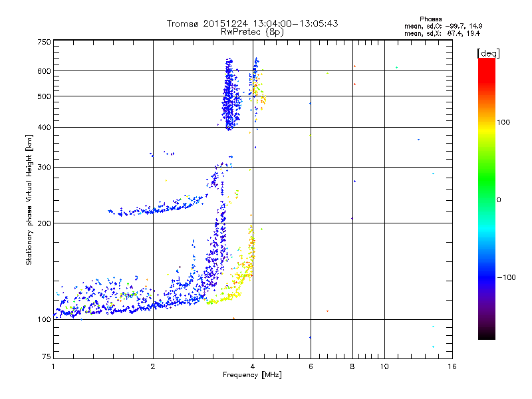Click the "Frequency [MHz]" axis title
532x399 pixels.
pos(252,375)
